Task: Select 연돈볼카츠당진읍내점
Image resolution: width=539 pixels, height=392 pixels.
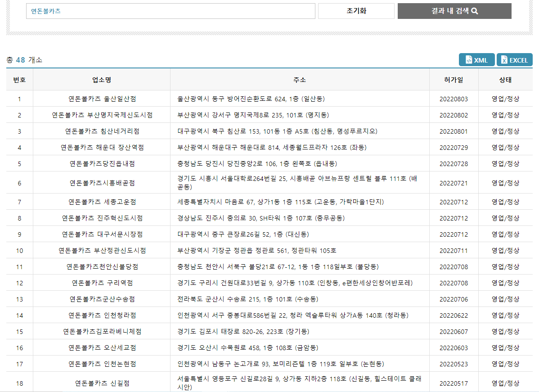Action: (x=102, y=164)
